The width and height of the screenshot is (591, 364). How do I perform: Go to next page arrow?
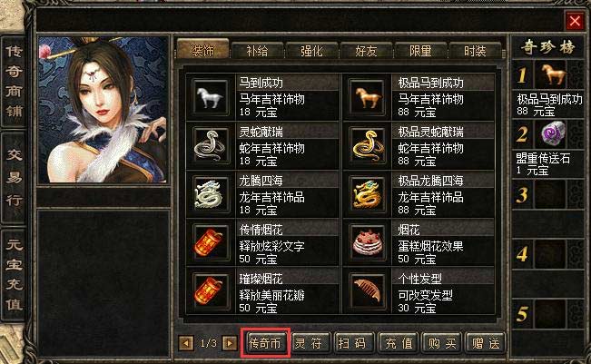(230, 343)
